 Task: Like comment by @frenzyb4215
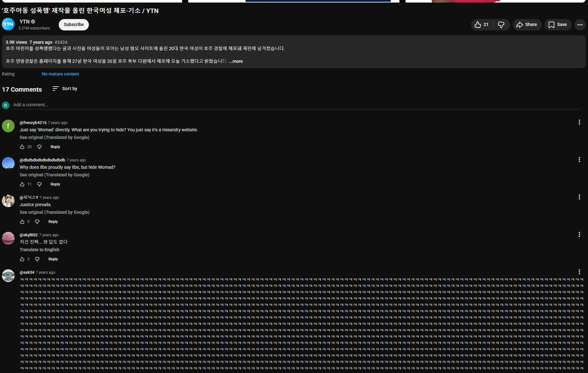coord(22,147)
